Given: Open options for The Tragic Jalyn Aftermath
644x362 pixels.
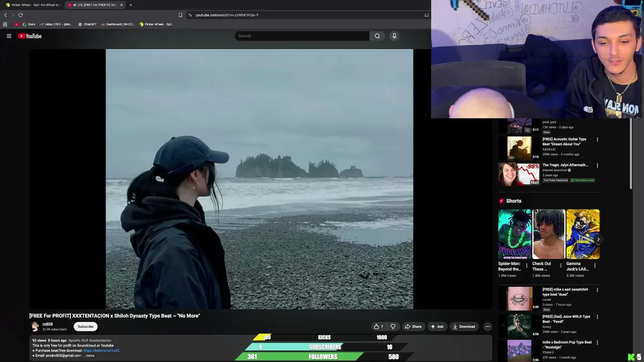Looking at the screenshot, I should pyautogui.click(x=597, y=165).
